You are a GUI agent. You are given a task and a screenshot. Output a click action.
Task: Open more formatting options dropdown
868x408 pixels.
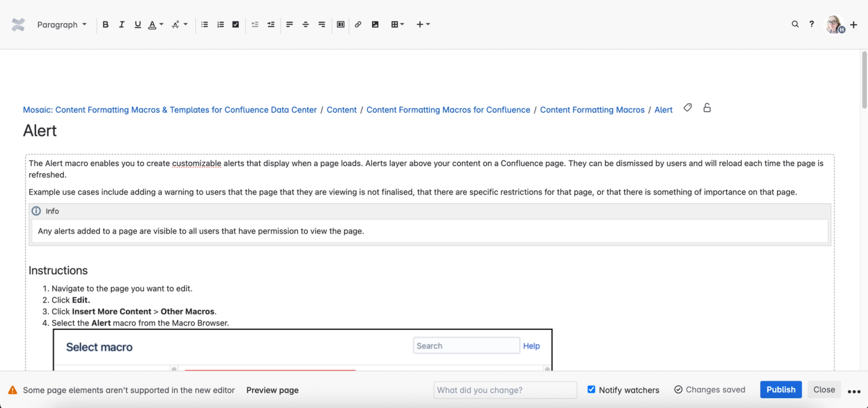click(x=180, y=25)
